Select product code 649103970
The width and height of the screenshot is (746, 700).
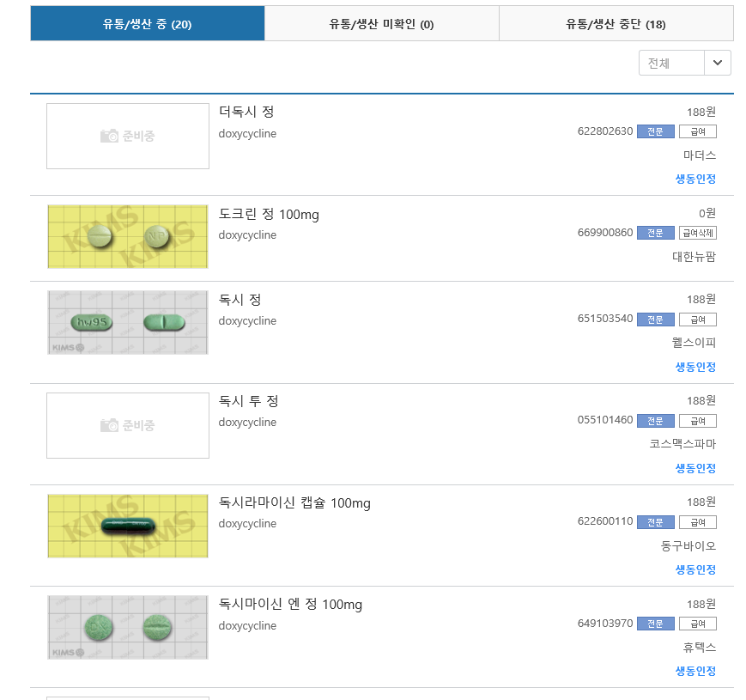tap(605, 624)
